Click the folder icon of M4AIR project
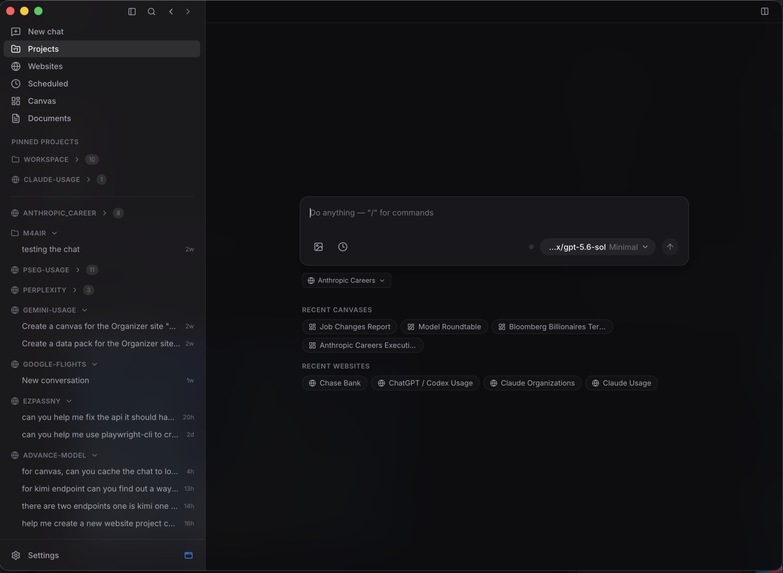Viewport: 783px width, 573px height. (15, 233)
